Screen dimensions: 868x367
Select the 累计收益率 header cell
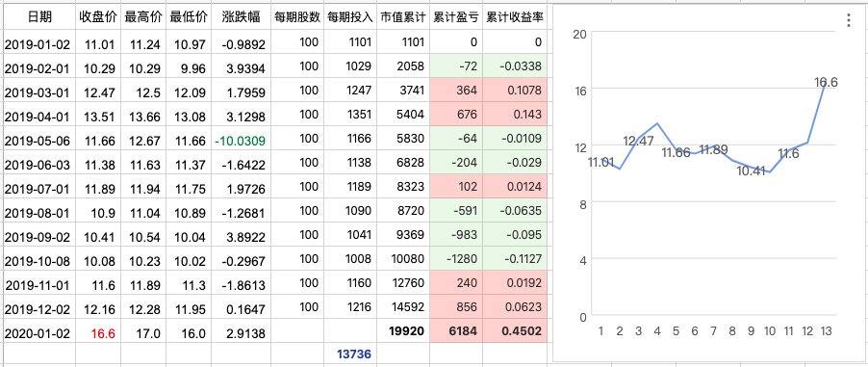click(x=515, y=17)
